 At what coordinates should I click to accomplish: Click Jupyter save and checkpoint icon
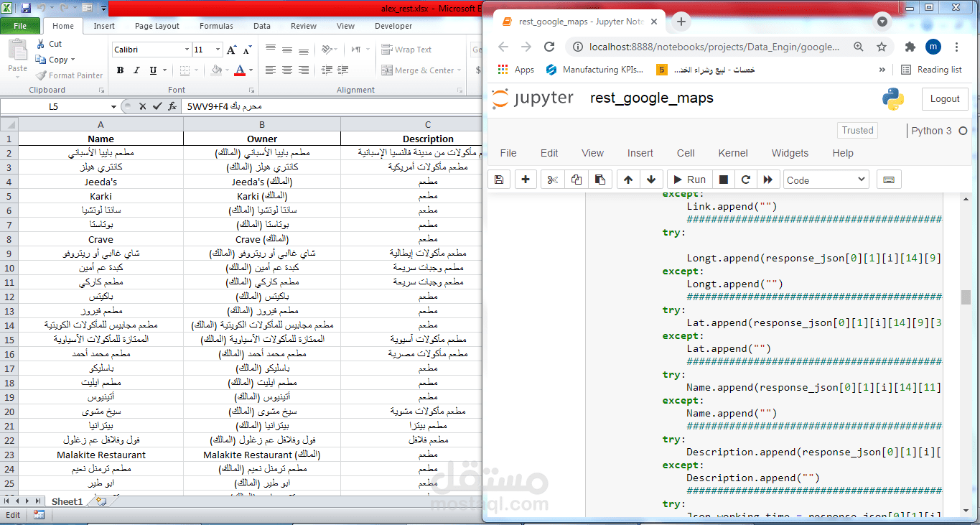coord(499,180)
